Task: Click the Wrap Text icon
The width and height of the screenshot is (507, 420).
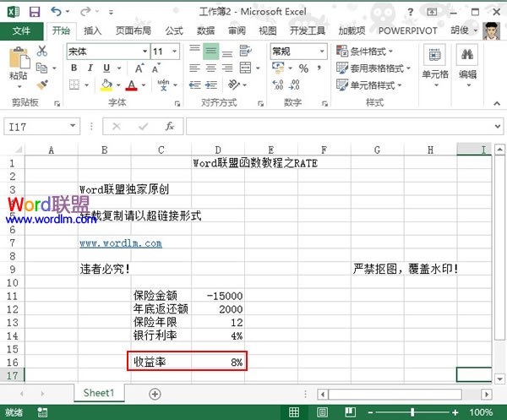Action: click(x=245, y=51)
